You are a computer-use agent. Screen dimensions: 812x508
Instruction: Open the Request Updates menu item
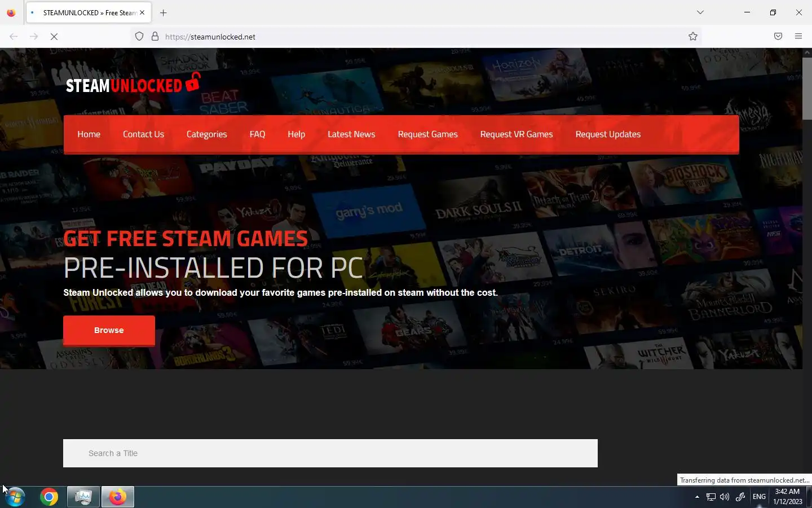[x=608, y=134]
